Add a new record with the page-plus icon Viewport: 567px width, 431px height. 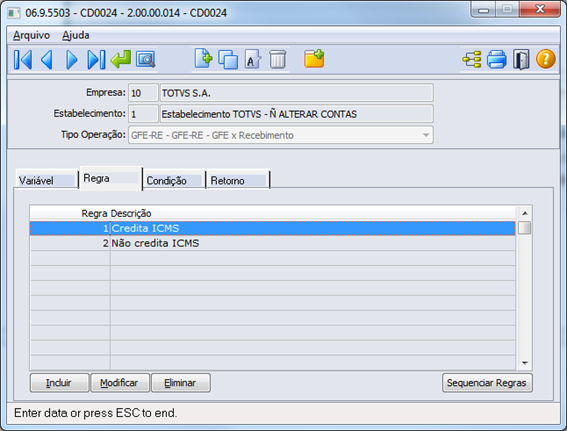[203, 59]
